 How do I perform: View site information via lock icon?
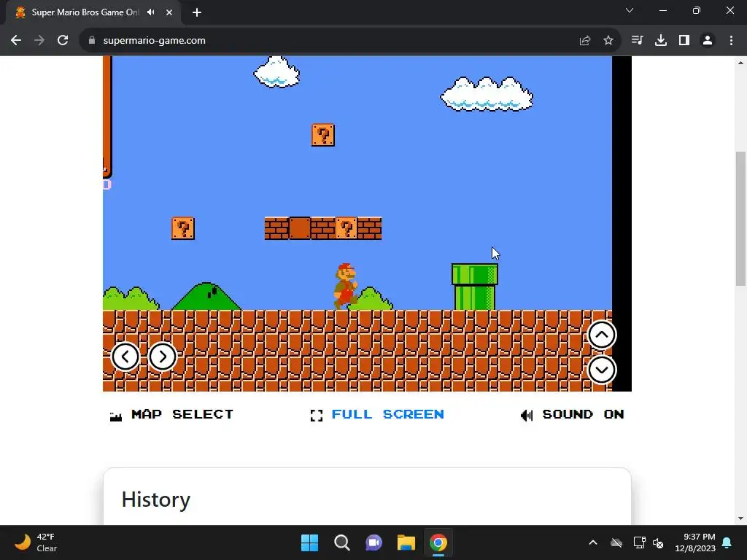(92, 41)
